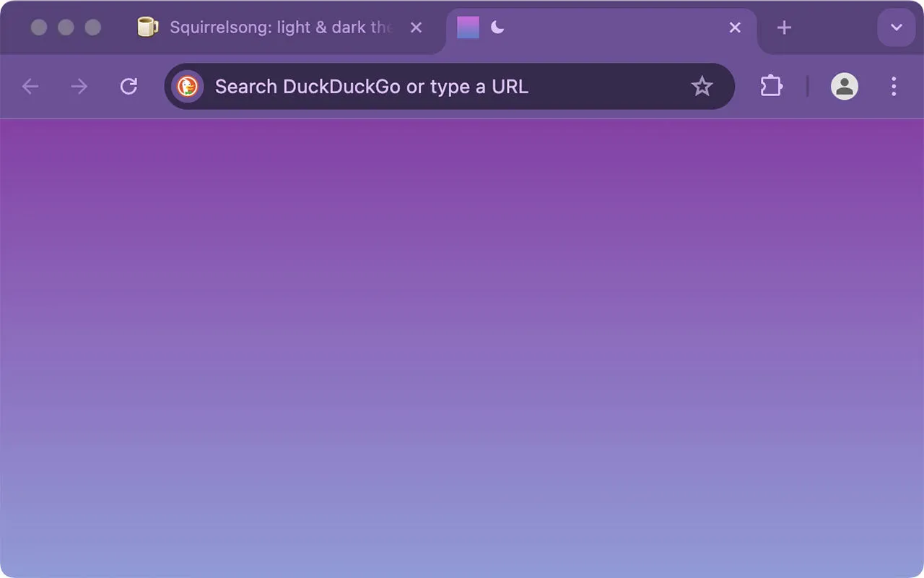The width and height of the screenshot is (924, 578).
Task: Close the moon-icon tab
Action: [735, 27]
